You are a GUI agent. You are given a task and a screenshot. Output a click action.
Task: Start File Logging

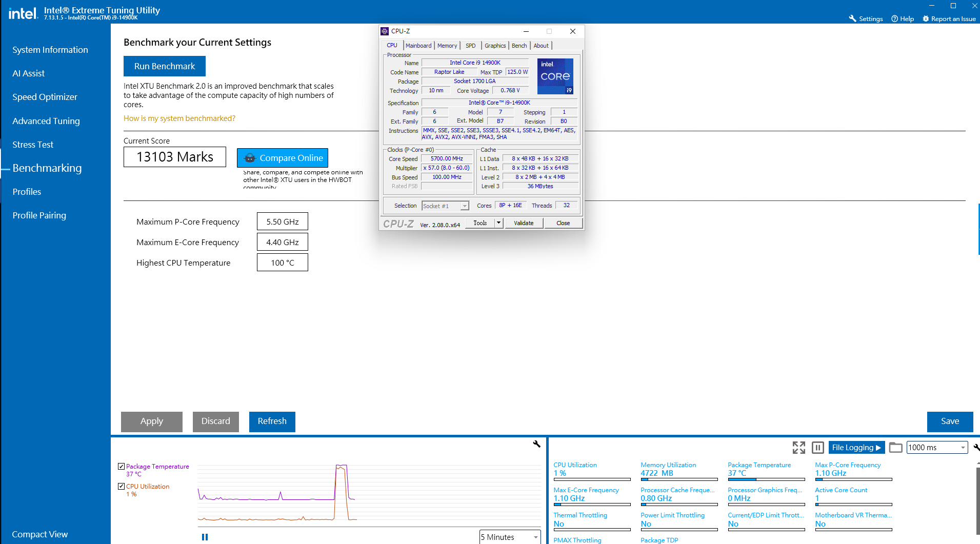(856, 448)
